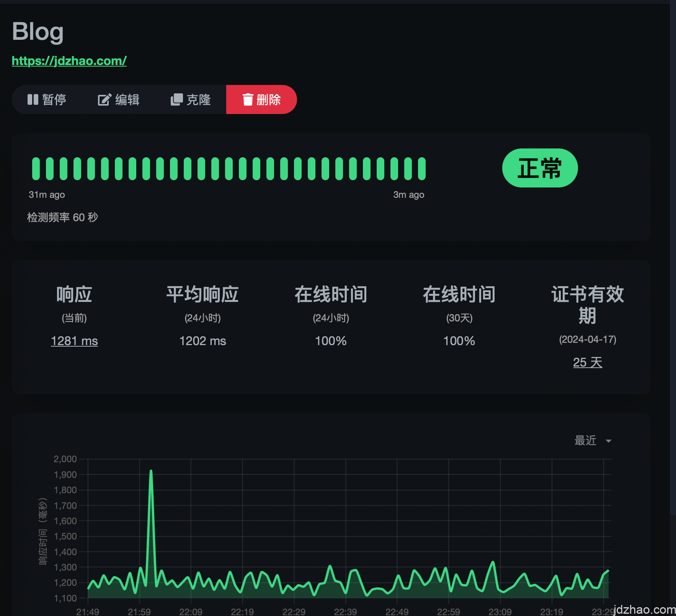The height and width of the screenshot is (616, 676).
Task: Click the Blog monitor title heading
Action: click(38, 31)
